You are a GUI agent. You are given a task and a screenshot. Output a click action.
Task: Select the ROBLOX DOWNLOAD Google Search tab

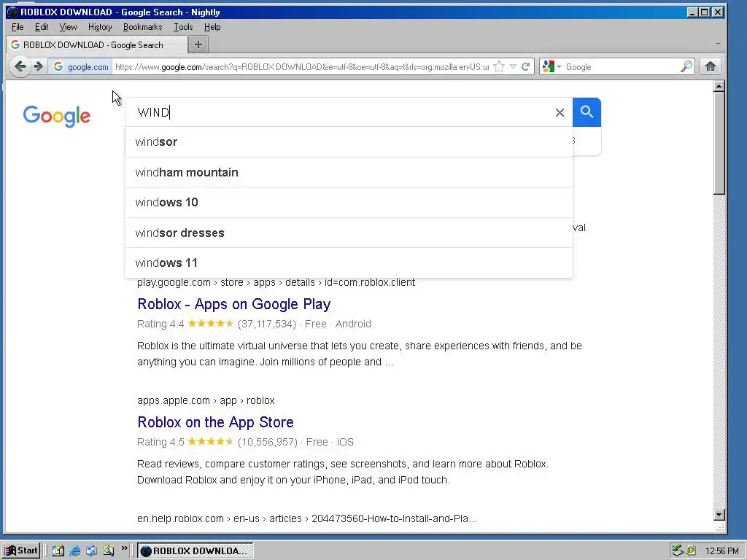click(97, 44)
